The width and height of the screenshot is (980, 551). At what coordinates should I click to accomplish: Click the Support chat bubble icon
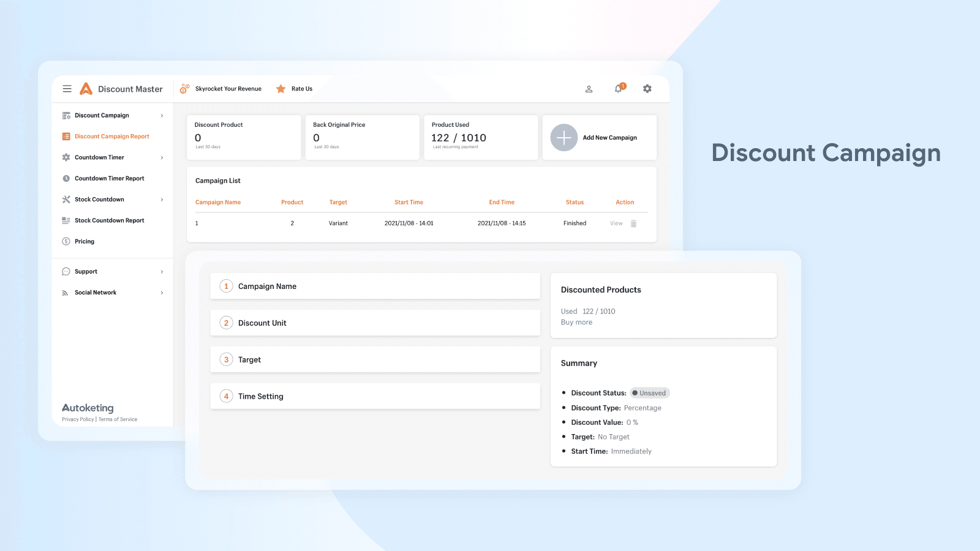click(x=66, y=272)
